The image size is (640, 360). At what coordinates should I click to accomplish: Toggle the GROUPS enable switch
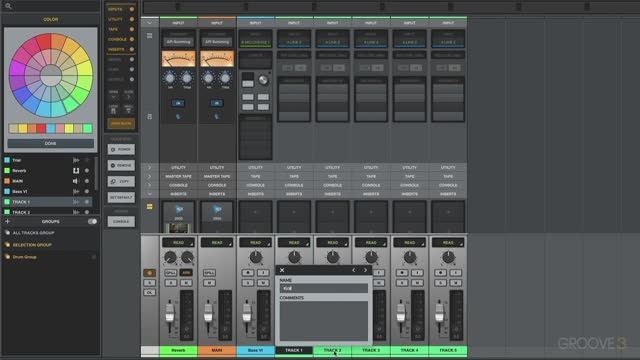pyautogui.click(x=92, y=221)
